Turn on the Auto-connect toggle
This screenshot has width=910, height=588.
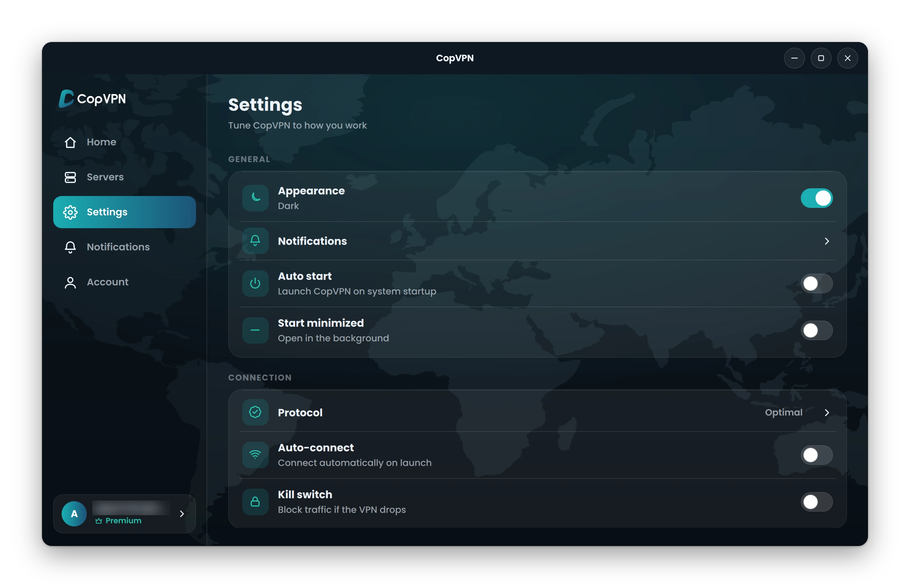[x=817, y=455]
